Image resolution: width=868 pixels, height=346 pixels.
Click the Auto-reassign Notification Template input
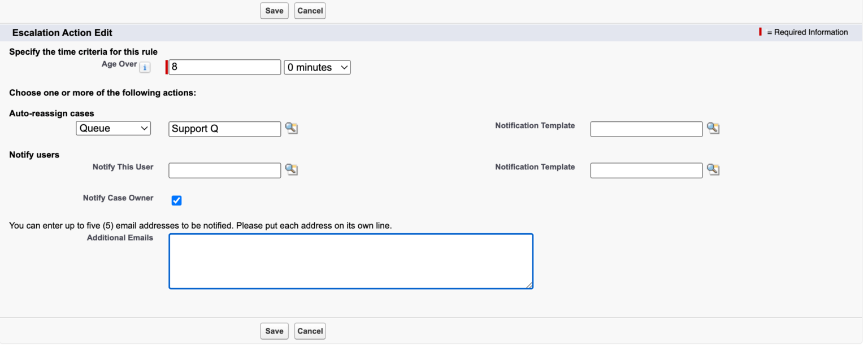tap(646, 129)
